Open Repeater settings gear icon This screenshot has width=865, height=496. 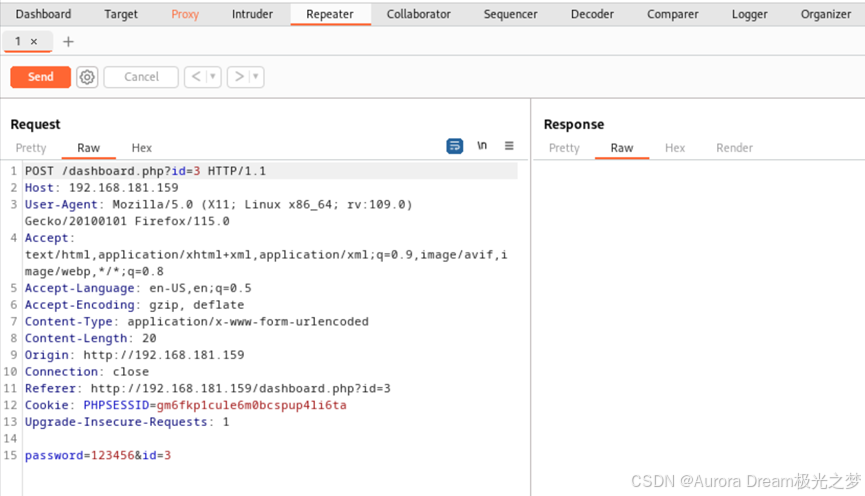pyautogui.click(x=87, y=77)
